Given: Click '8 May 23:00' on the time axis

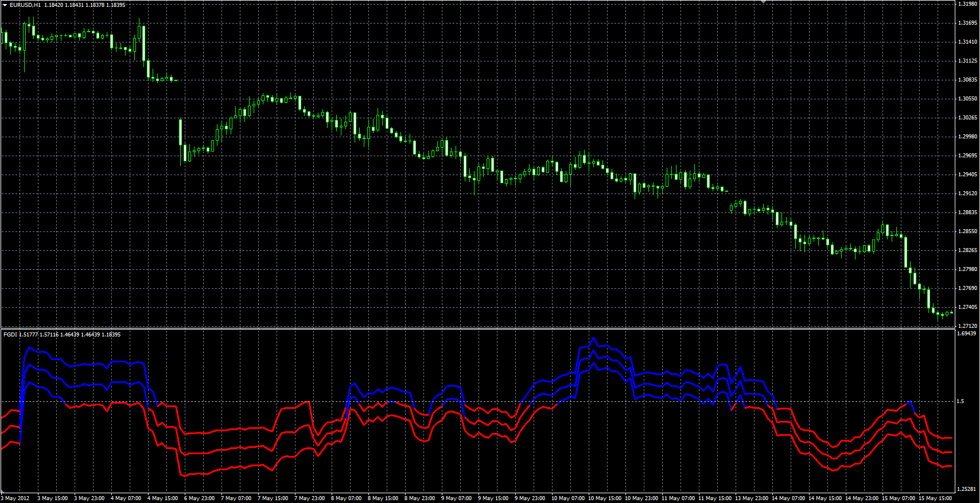Looking at the screenshot, I should pyautogui.click(x=419, y=498).
